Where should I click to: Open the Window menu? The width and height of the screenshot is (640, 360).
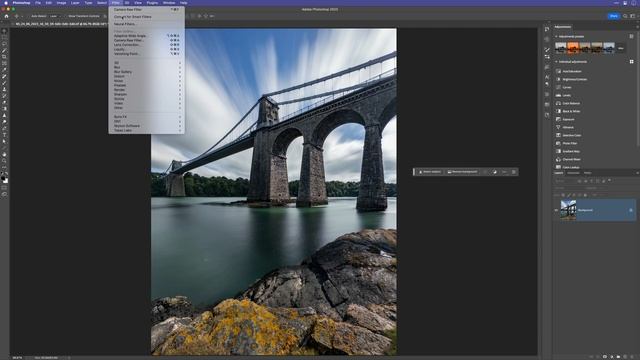(169, 3)
